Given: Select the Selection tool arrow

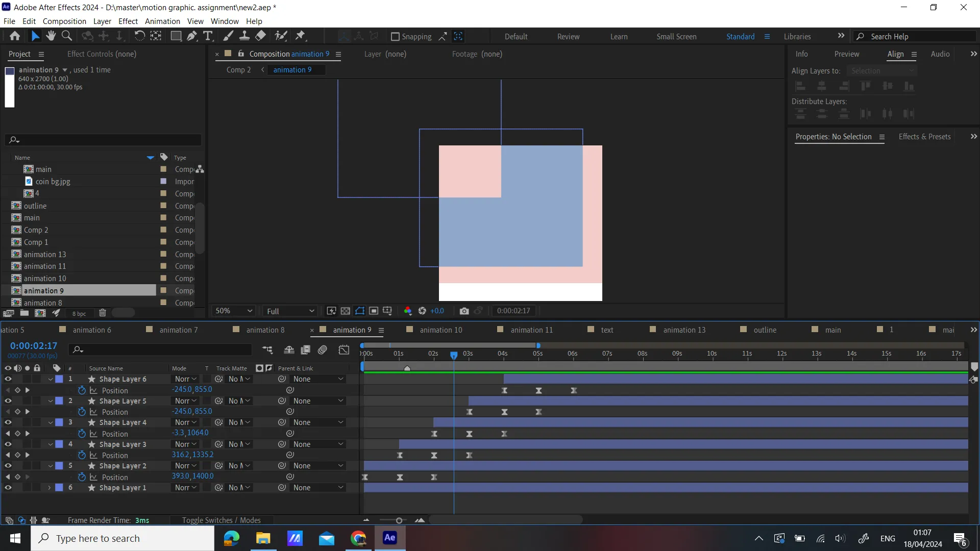Looking at the screenshot, I should (x=35, y=36).
